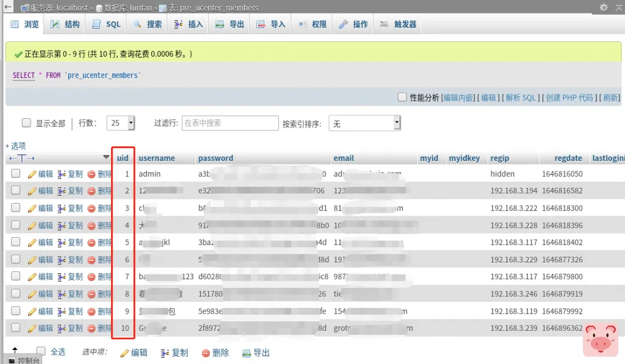
Task: Sort by the email column header
Action: click(344, 158)
